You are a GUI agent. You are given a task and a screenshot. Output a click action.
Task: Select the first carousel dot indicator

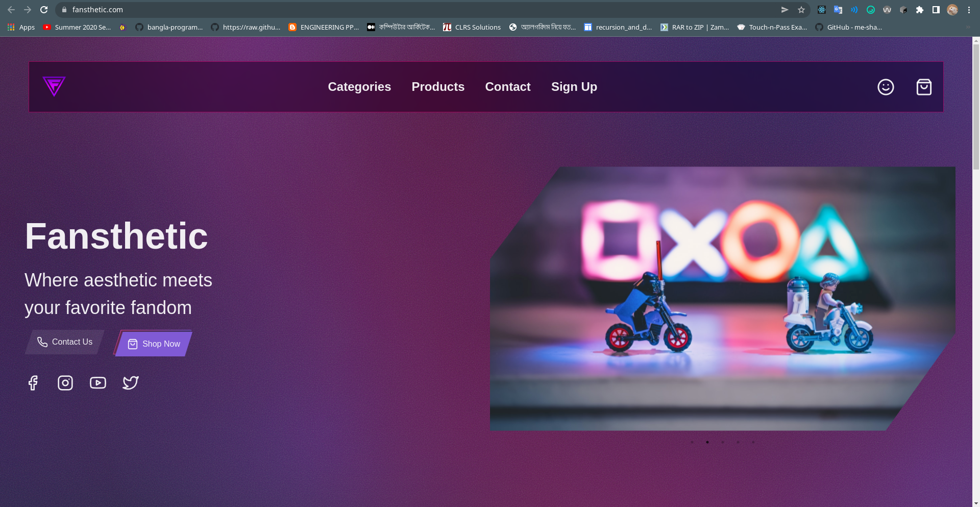(692, 442)
